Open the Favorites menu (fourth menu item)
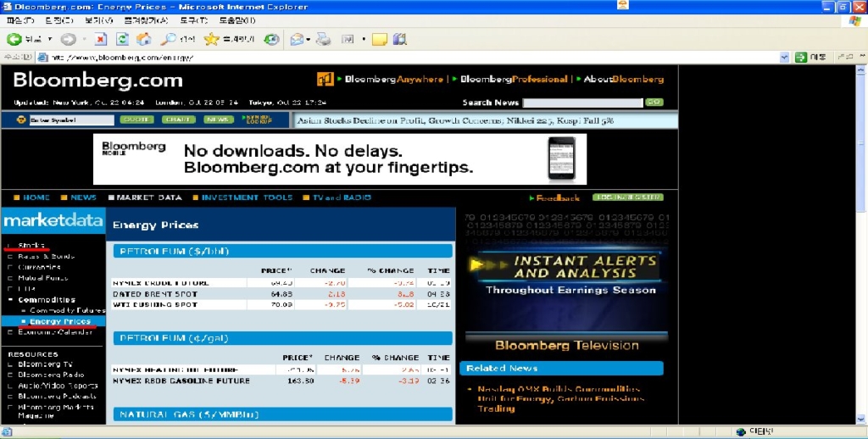Screen dimensions: 868x439 tap(146, 20)
